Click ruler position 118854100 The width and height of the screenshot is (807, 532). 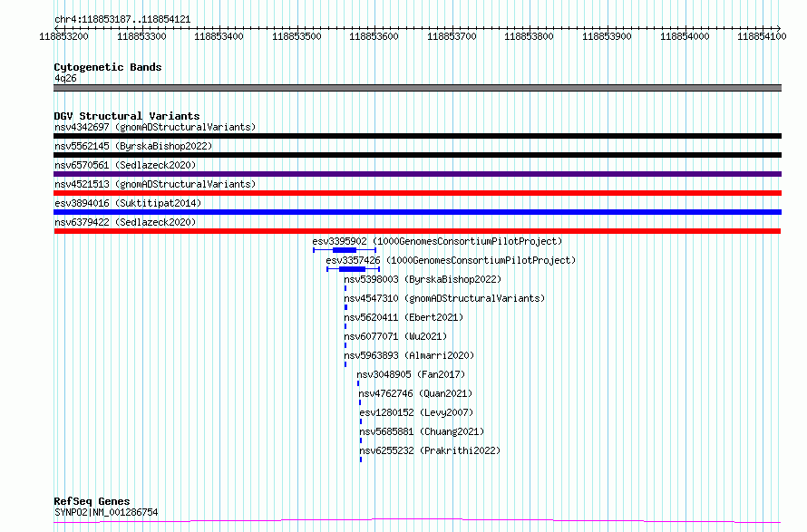pos(762,36)
